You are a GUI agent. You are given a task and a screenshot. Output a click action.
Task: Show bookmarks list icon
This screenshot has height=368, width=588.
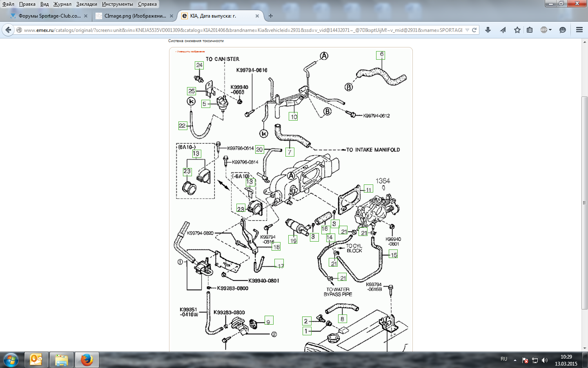pos(530,30)
